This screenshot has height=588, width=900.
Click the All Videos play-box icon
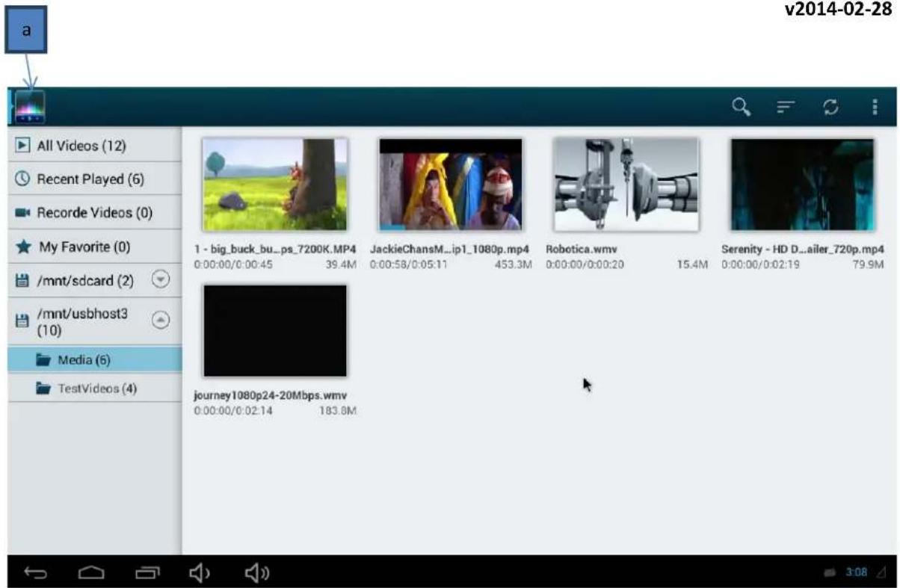point(22,145)
